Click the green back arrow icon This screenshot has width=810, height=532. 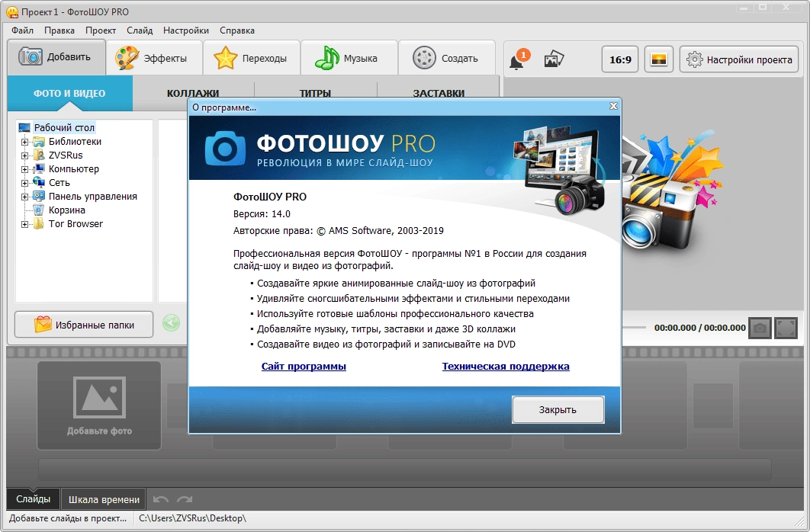(171, 323)
